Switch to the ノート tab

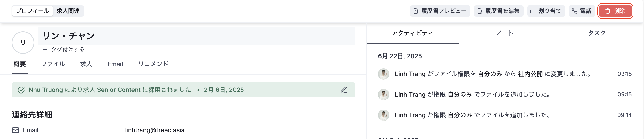tap(505, 33)
